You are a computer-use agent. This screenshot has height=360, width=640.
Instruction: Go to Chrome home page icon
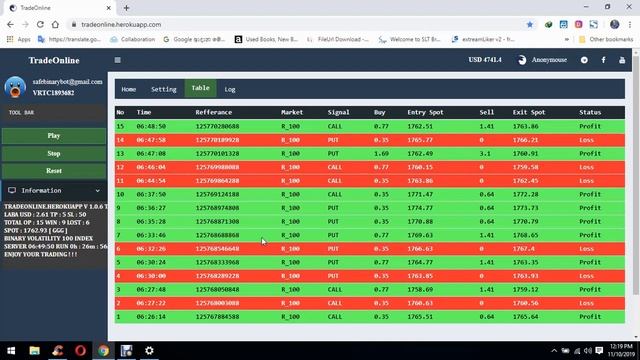(55, 24)
